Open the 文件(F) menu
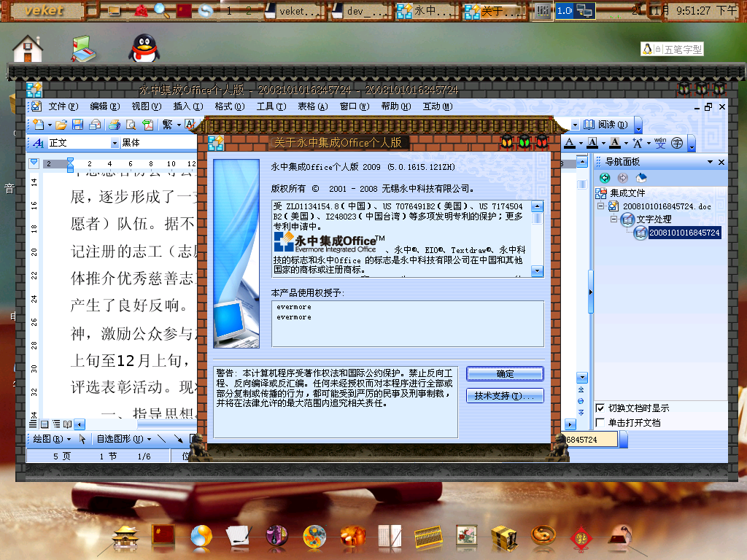 tap(63, 106)
